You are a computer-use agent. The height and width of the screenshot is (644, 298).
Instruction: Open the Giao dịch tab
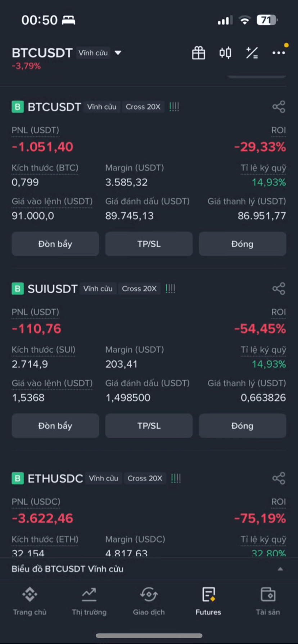tap(149, 601)
